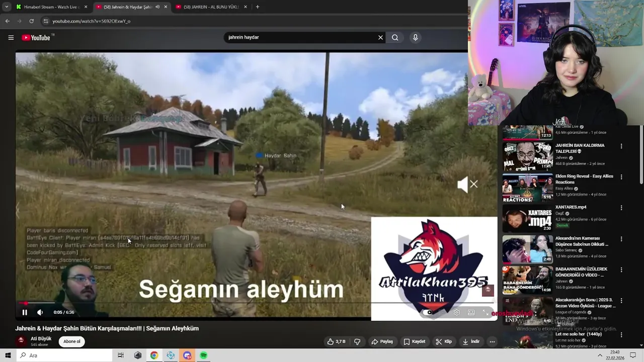
Task: Open the notification center icon
Action: (x=633, y=355)
